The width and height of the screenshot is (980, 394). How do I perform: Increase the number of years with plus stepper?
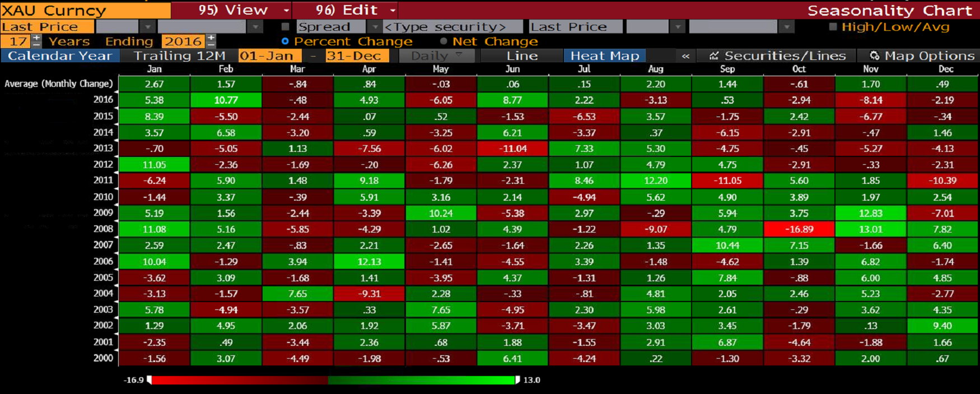coord(36,38)
